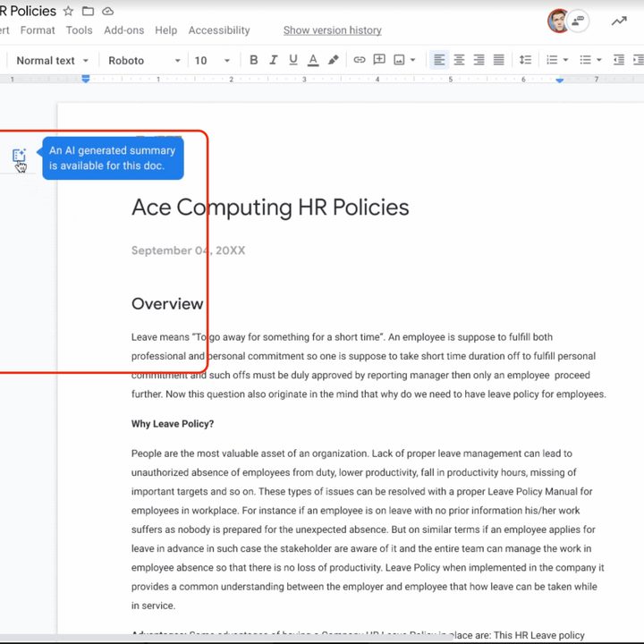This screenshot has height=644, width=644.
Task: Select the right margin marker on ruler
Action: coord(559,80)
